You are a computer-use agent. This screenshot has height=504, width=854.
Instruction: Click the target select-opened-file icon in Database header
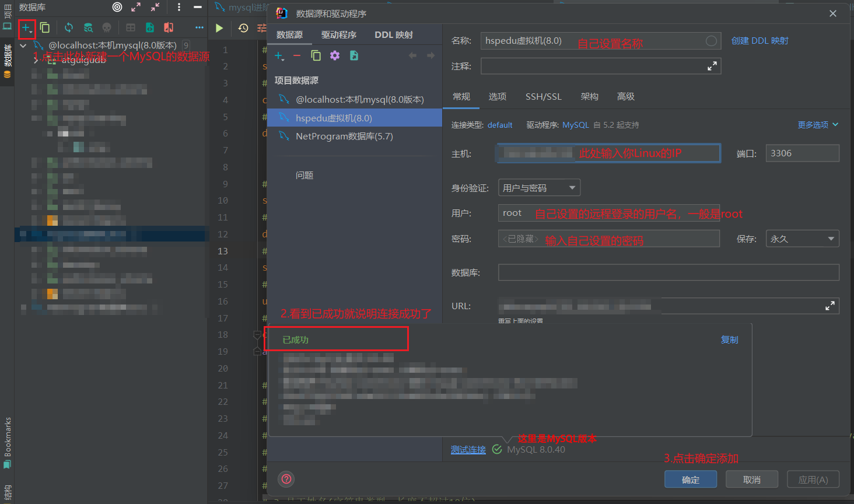point(117,7)
